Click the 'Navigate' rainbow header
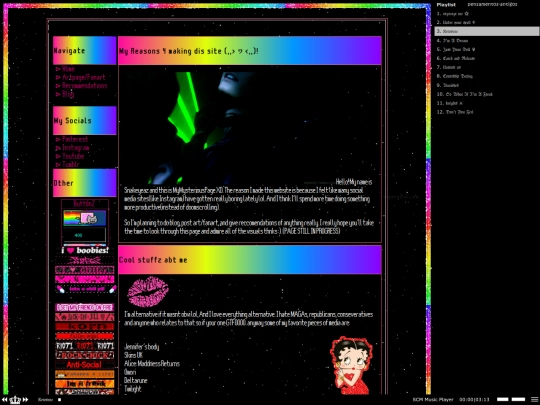The width and height of the screenshot is (540, 405). [85, 50]
